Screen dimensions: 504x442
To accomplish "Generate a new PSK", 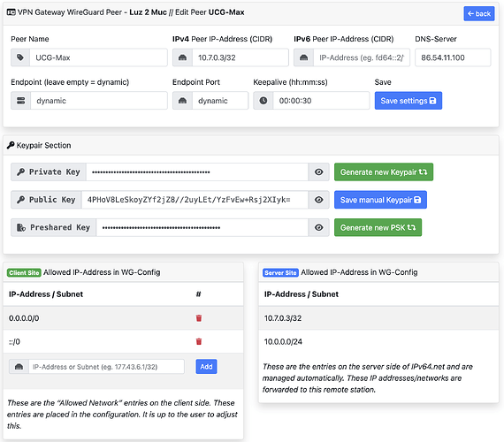I will [x=378, y=227].
